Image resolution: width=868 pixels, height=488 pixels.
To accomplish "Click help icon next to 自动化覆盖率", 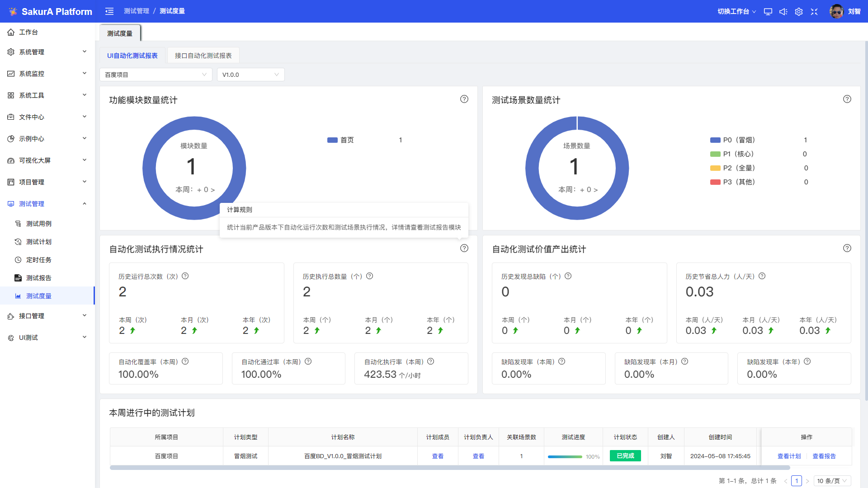I will click(x=185, y=361).
